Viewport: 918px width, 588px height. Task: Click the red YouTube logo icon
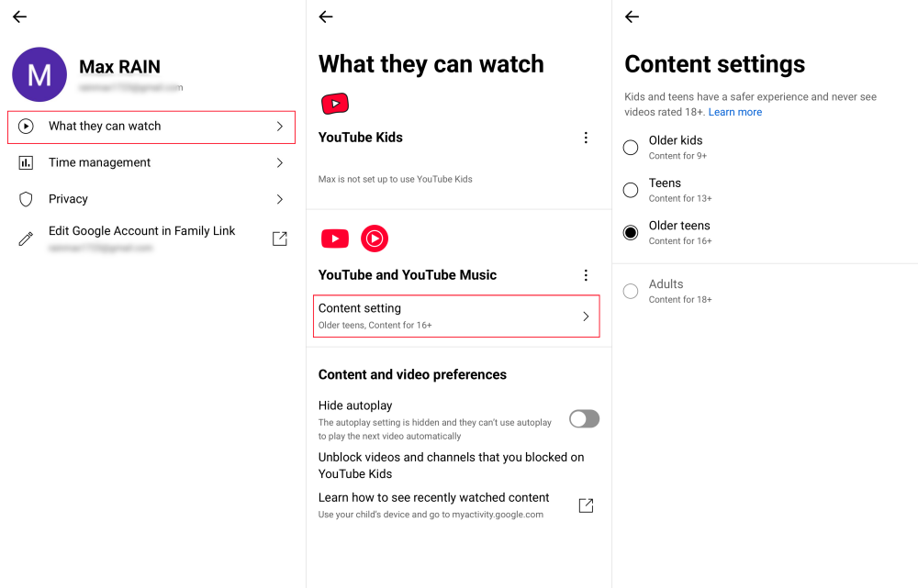tap(335, 239)
